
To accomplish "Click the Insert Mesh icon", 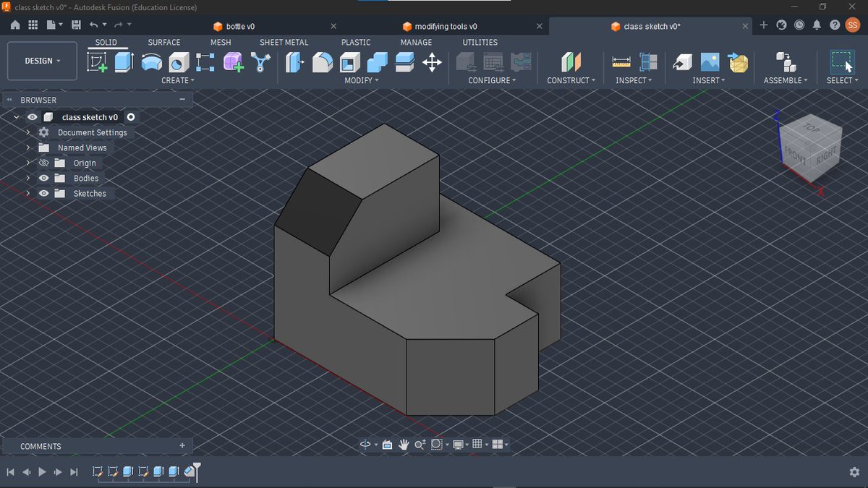I will pyautogui.click(x=738, y=62).
